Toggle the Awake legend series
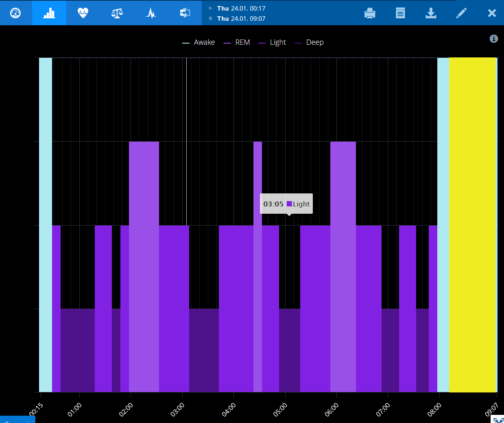Screen dimensions: 504x423 199,42
